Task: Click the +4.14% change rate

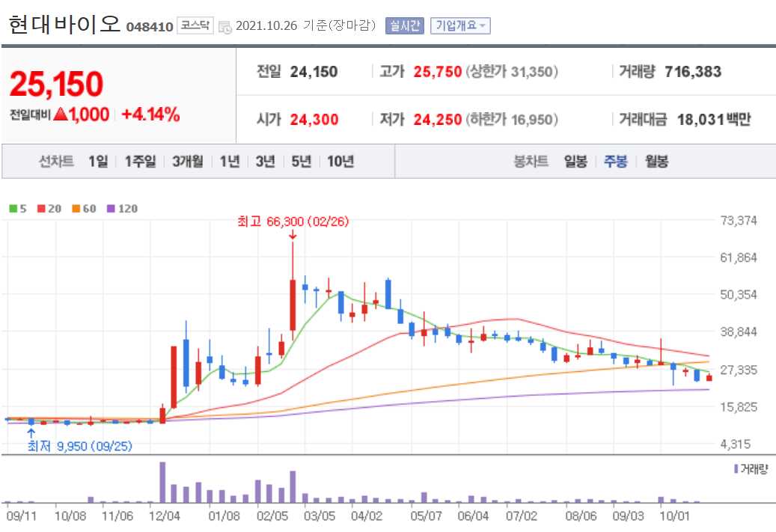Action: pos(150,114)
